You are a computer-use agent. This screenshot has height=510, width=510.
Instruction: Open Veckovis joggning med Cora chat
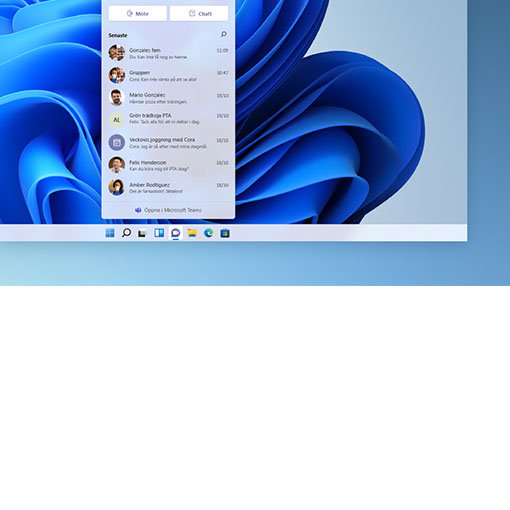[x=168, y=143]
